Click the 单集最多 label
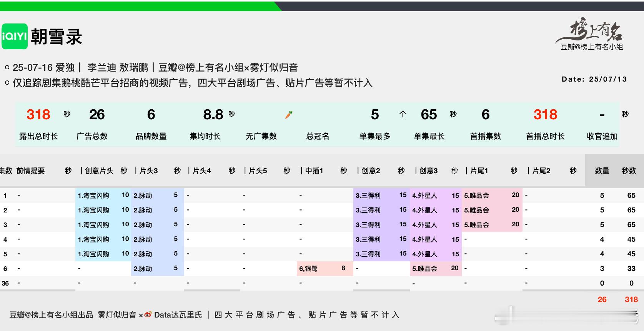 [x=375, y=136]
